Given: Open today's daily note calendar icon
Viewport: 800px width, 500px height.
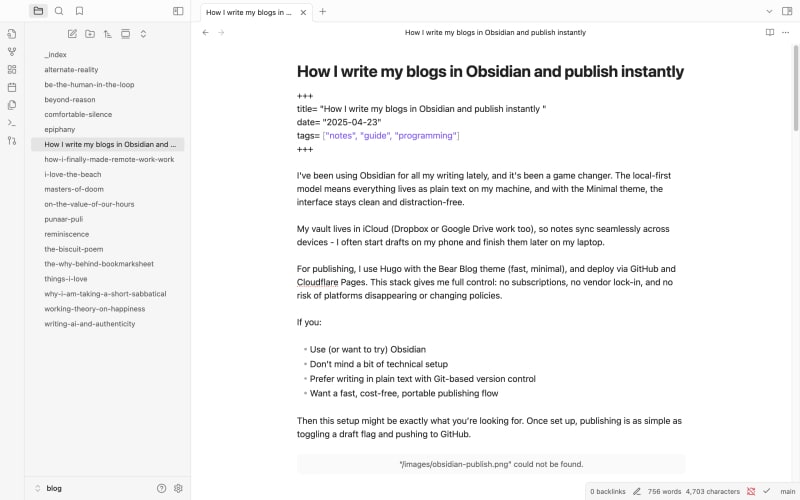Looking at the screenshot, I should coord(12,87).
